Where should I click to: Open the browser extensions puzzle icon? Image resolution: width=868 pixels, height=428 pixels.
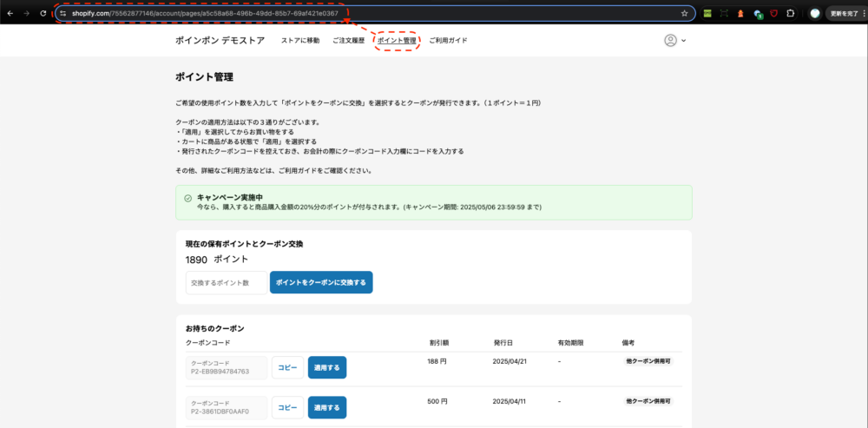point(791,13)
